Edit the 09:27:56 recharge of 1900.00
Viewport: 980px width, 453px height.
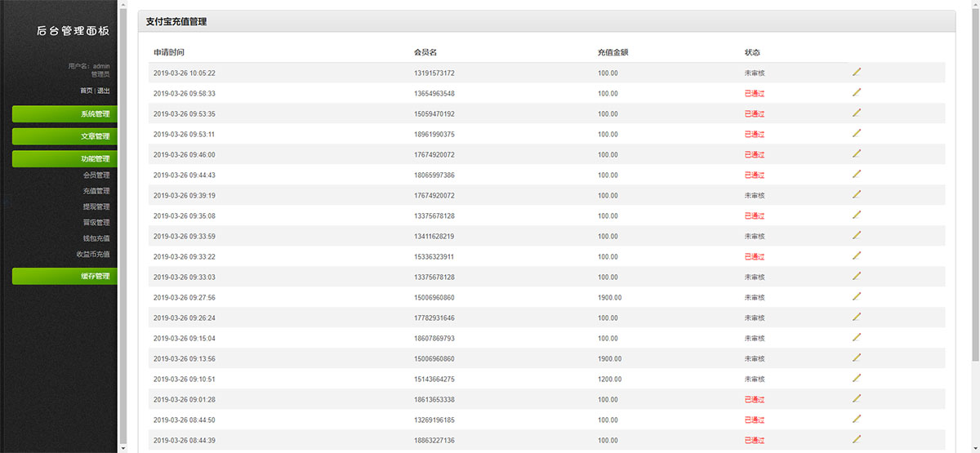pos(857,296)
